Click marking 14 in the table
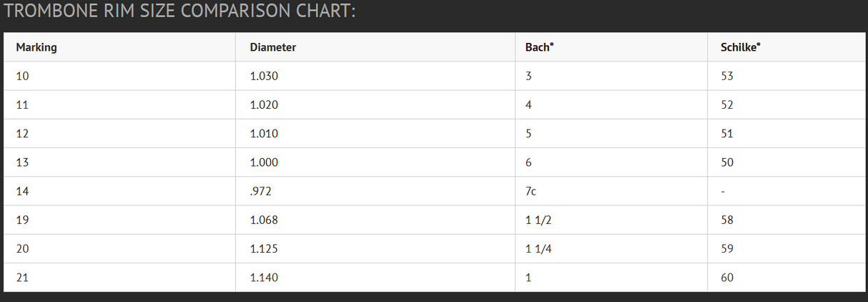868x302 pixels. coord(22,191)
